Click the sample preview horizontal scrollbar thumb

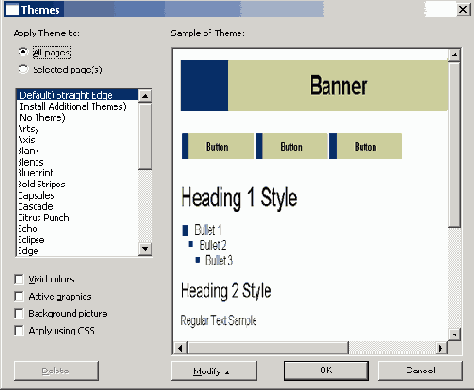pyautogui.click(x=268, y=348)
